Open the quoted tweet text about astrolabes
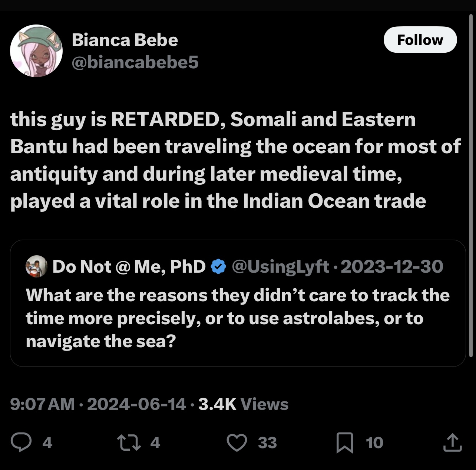Screen dimensions: 476x470 pyautogui.click(x=238, y=318)
